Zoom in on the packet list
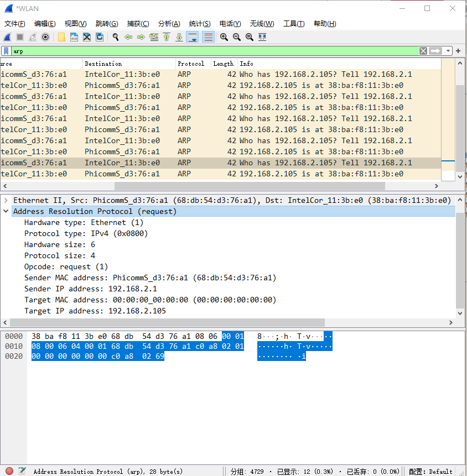Viewport: 467px width, 476px height. pos(224,37)
